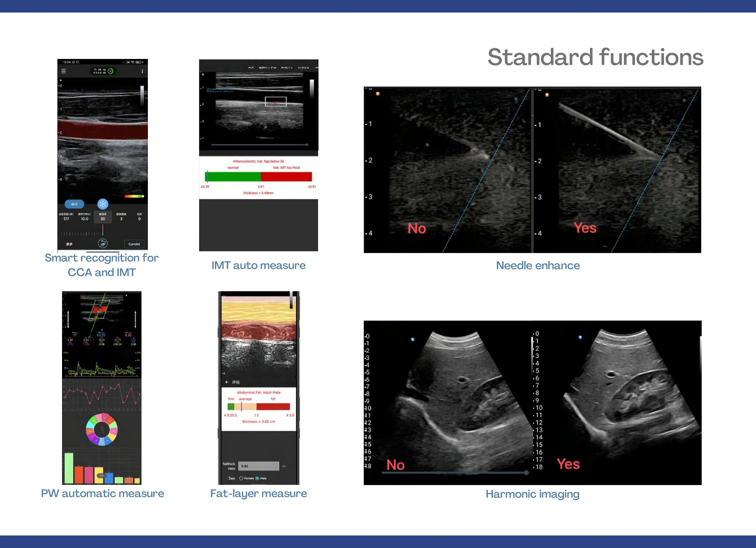The width and height of the screenshot is (756, 548).
Task: Select the Male radio button
Action: (257, 478)
